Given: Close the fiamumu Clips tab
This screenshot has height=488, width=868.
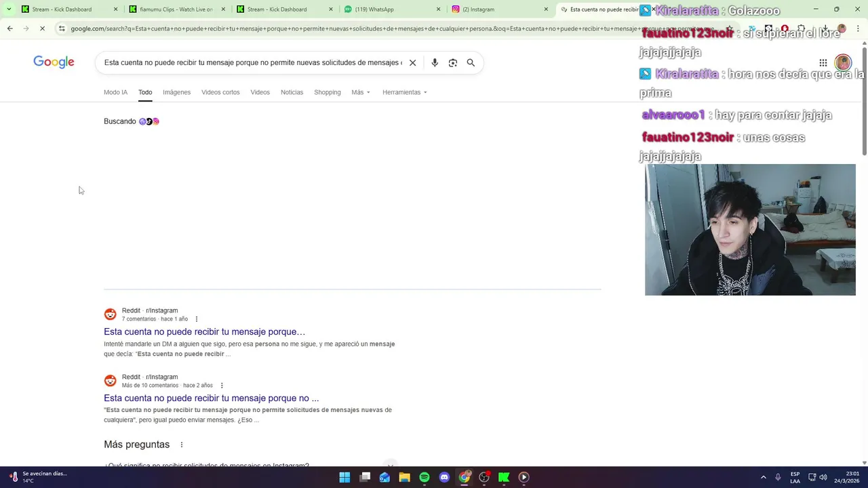Looking at the screenshot, I should (223, 9).
